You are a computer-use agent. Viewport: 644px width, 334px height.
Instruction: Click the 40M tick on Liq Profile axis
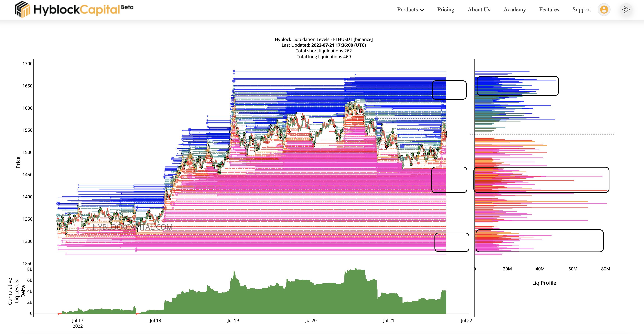point(540,269)
